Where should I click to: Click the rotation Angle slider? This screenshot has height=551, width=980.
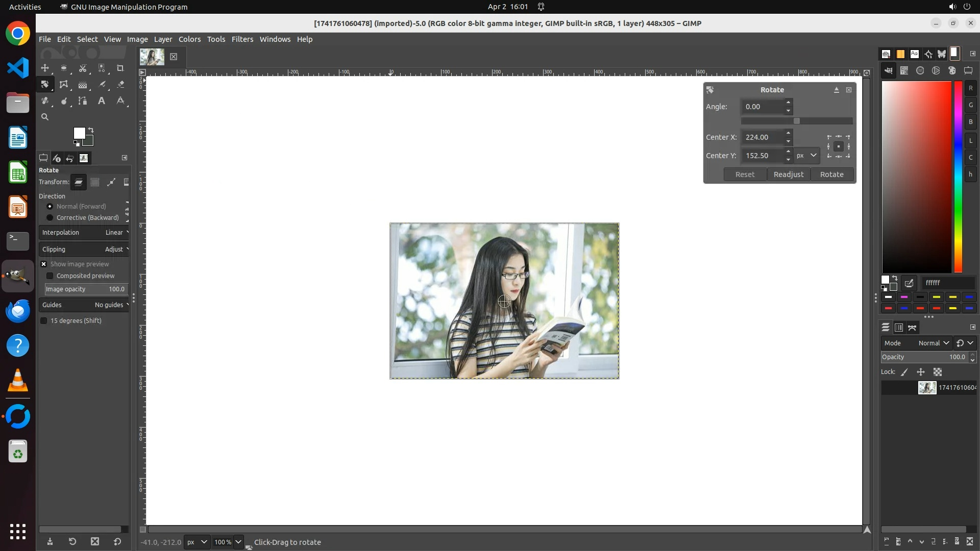(796, 121)
